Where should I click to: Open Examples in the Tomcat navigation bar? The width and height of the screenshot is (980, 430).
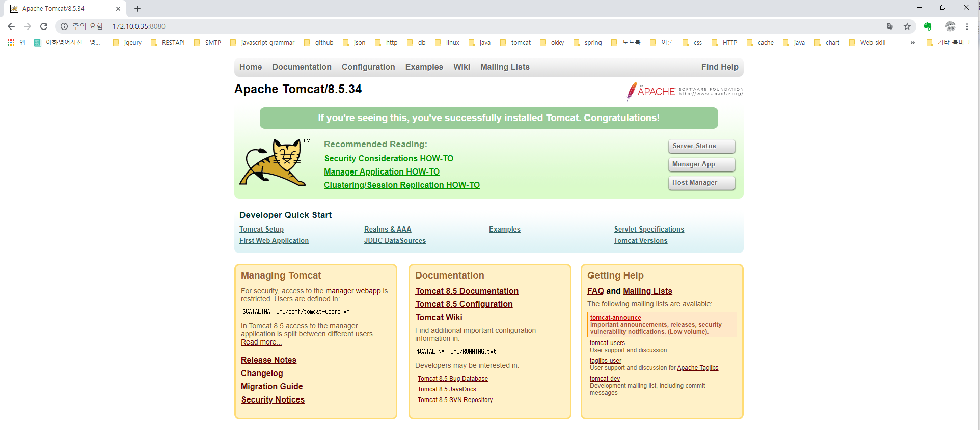click(x=424, y=67)
